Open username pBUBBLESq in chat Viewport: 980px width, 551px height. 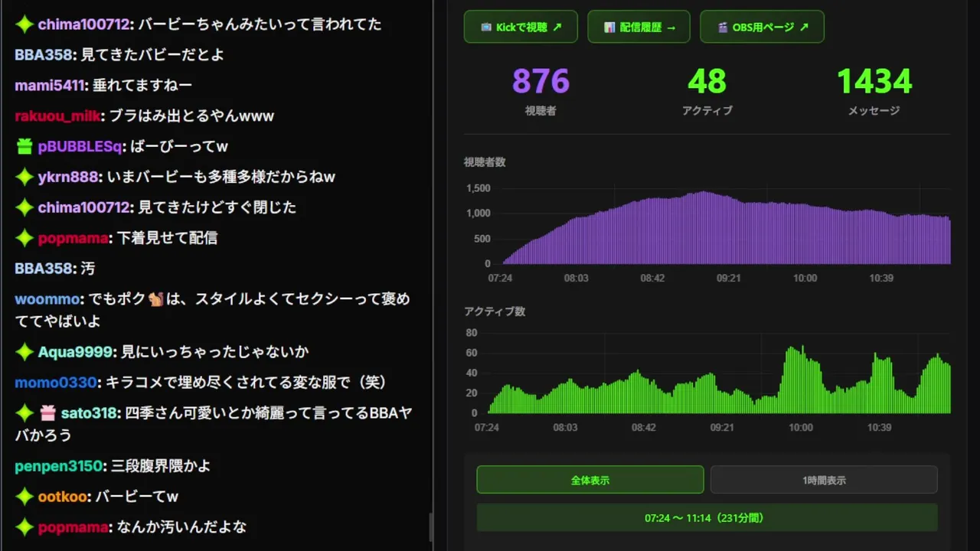click(x=80, y=146)
